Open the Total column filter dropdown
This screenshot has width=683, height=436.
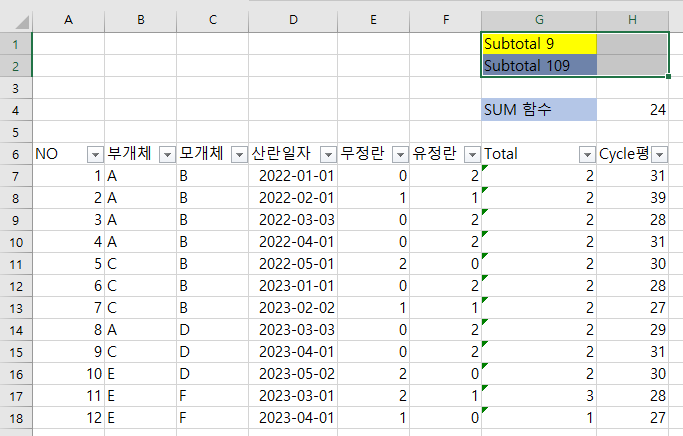(587, 154)
